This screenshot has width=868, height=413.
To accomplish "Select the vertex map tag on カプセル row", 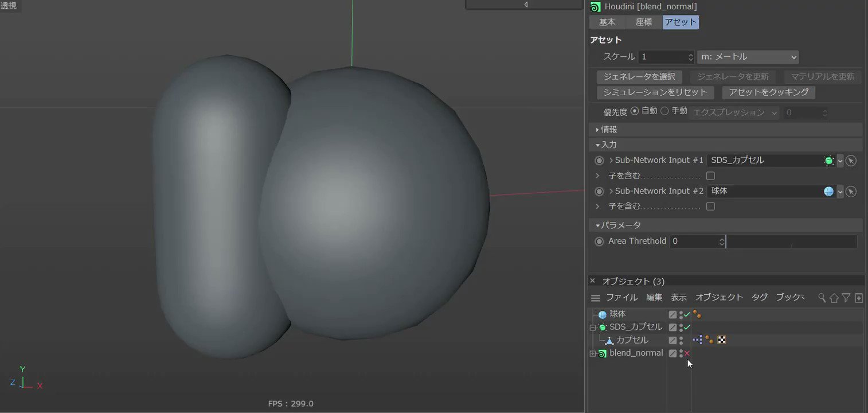I will pyautogui.click(x=697, y=340).
